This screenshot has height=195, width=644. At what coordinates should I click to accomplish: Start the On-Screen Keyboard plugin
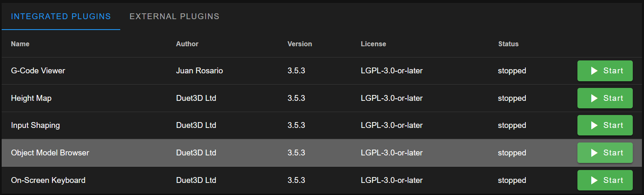605,180
